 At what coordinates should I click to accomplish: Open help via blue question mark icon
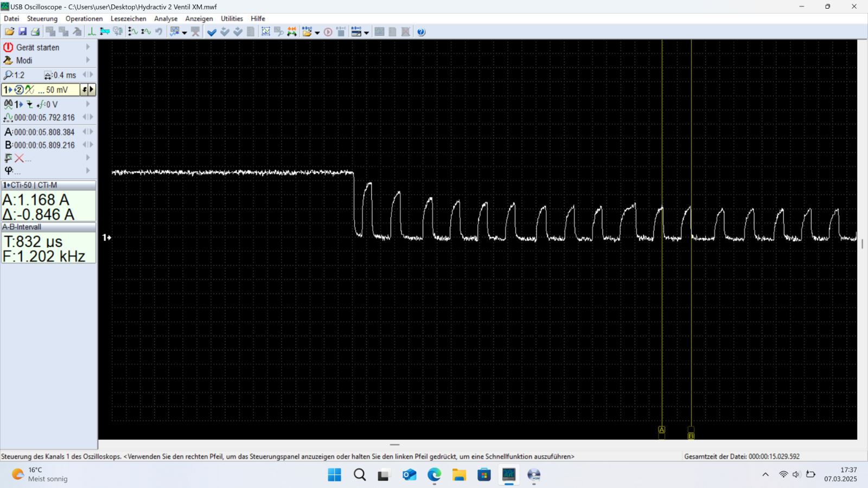(421, 31)
